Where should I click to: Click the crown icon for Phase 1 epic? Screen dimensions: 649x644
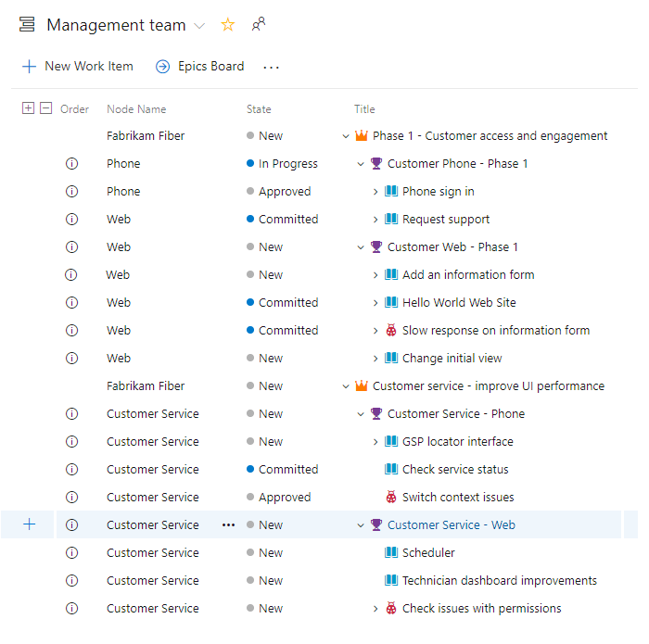(362, 136)
